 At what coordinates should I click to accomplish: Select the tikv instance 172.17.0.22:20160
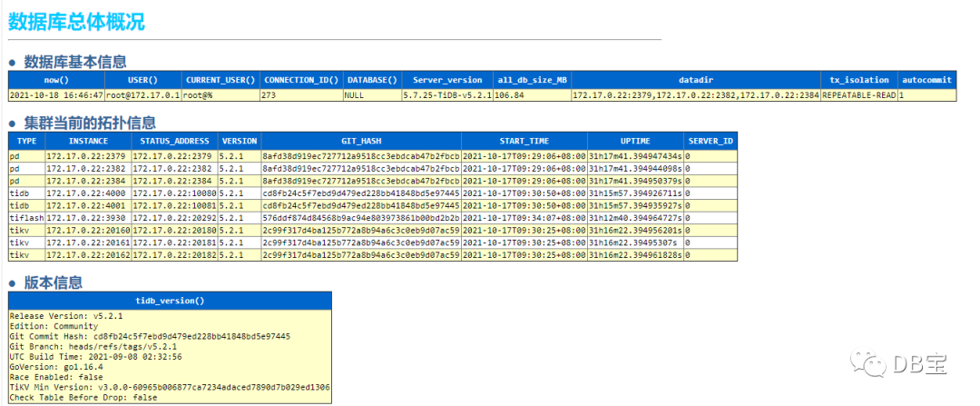(88, 230)
